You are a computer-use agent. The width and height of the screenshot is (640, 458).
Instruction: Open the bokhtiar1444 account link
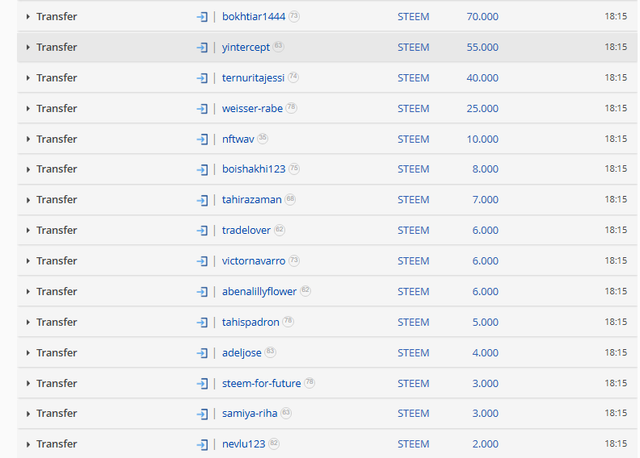tap(253, 17)
